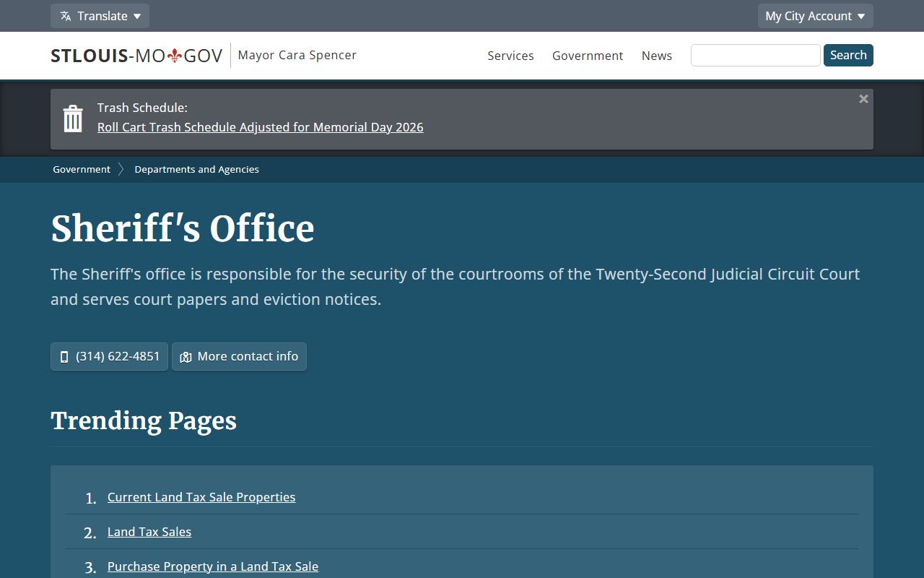Open More contact info button
Image resolution: width=924 pixels, height=578 pixels.
(x=239, y=356)
